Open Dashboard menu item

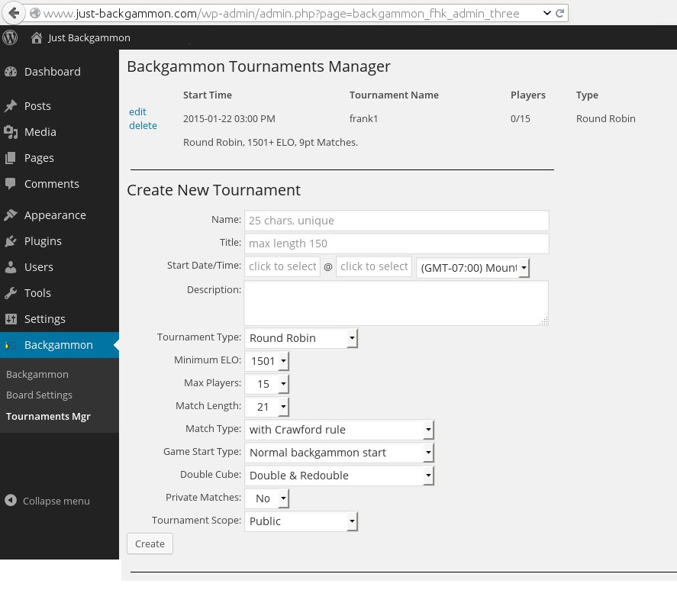tap(52, 72)
